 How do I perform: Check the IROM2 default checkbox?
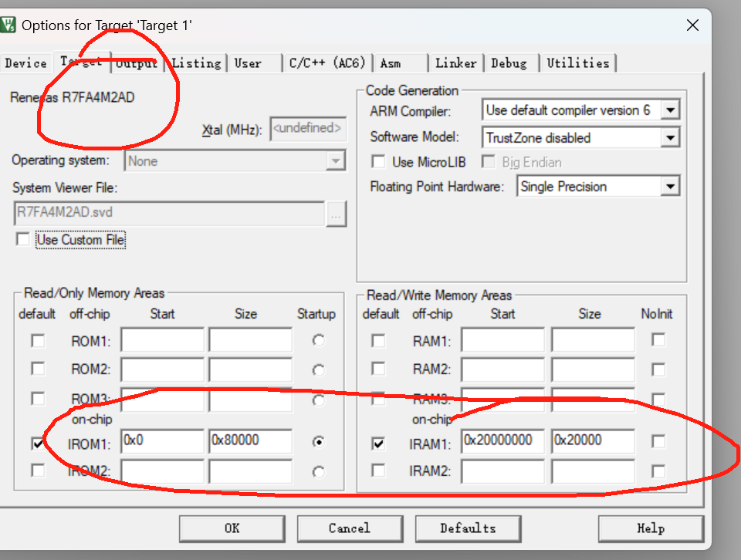[38, 471]
